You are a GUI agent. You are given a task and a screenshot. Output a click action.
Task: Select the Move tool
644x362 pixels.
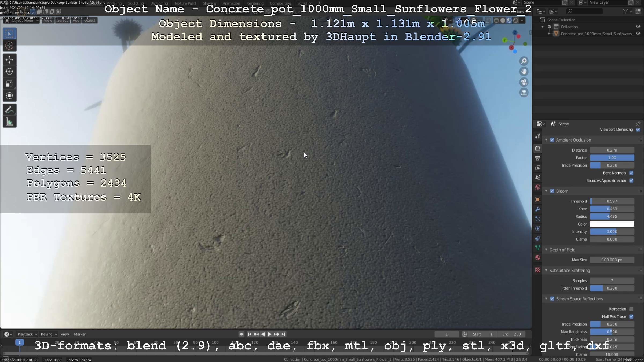pyautogui.click(x=9, y=60)
